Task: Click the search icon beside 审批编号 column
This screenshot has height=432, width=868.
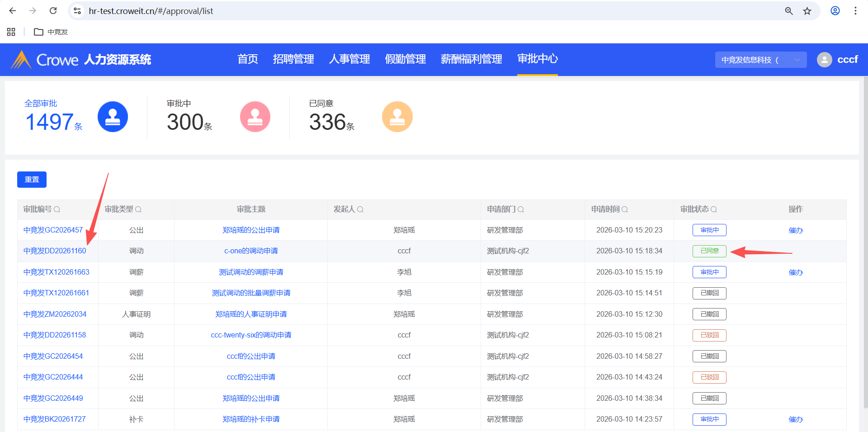Action: 57,209
